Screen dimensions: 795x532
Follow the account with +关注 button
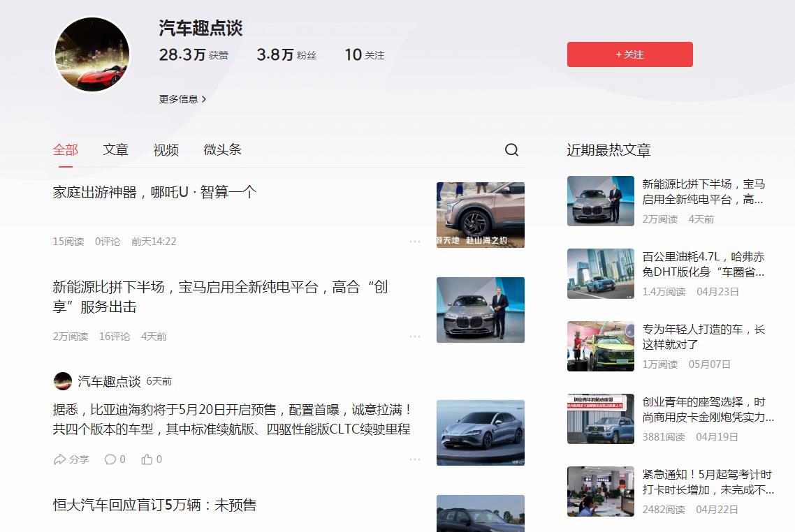(629, 54)
